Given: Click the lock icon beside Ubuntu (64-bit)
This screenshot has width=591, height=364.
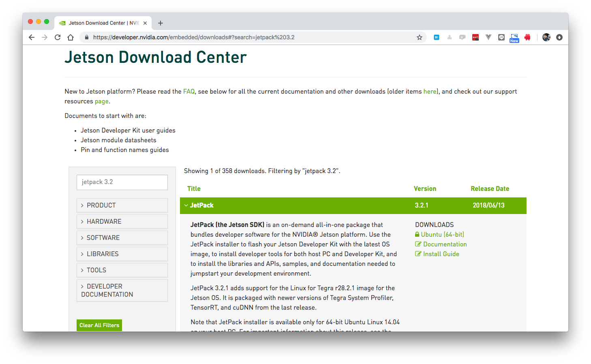Looking at the screenshot, I should point(417,234).
